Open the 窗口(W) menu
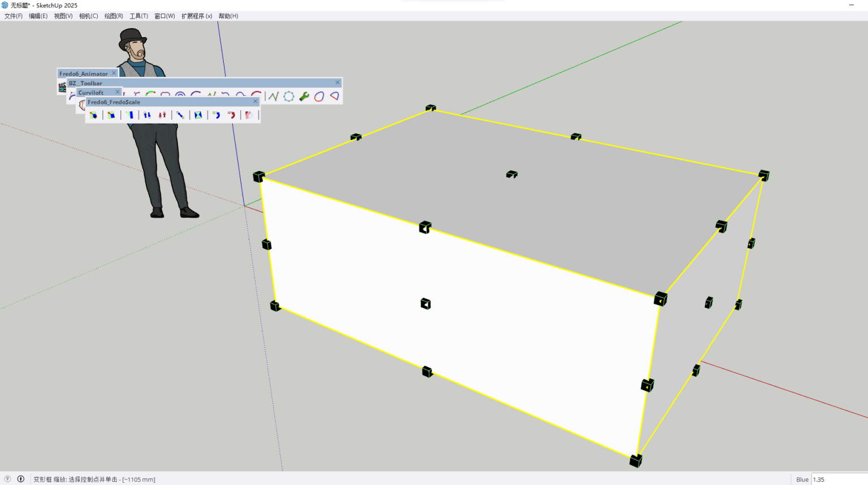This screenshot has height=485, width=868. click(x=164, y=16)
